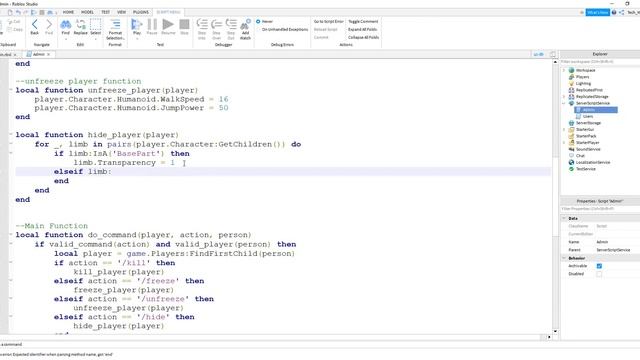Expand the Workspace tree node

coord(564,70)
